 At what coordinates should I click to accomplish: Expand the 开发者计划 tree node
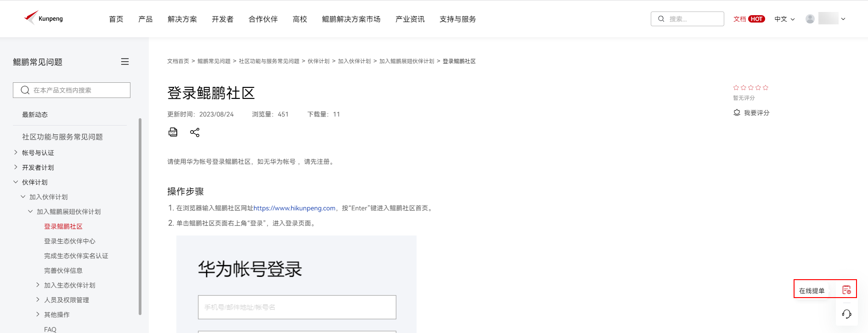(16, 167)
